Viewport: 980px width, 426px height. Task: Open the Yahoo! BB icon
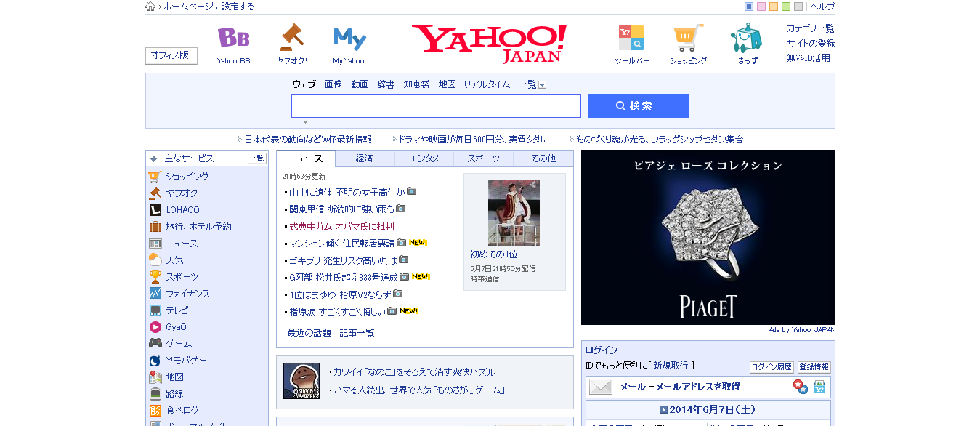[234, 38]
